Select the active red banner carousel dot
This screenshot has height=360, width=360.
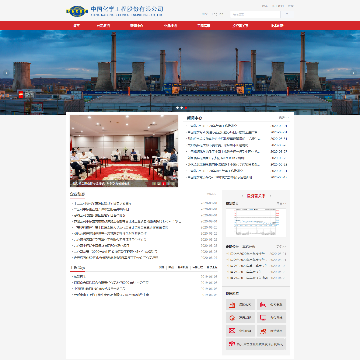coord(186,108)
